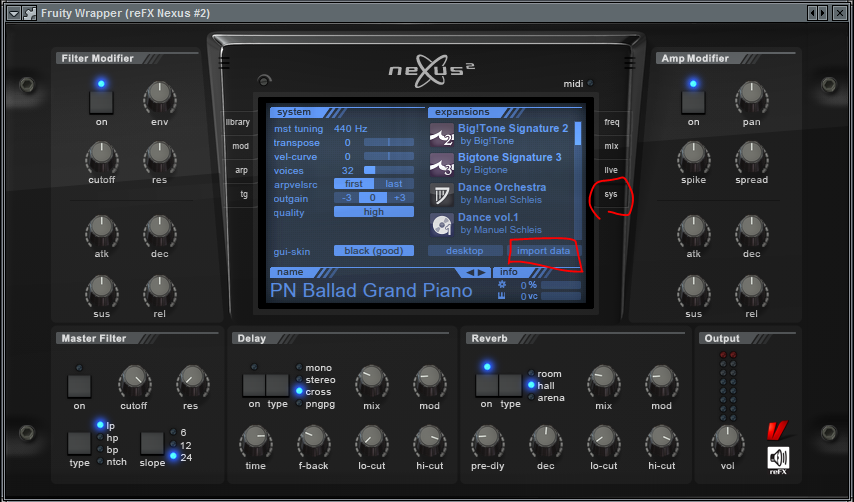Enable the Delay on button
854x502 pixels.
pyautogui.click(x=254, y=385)
